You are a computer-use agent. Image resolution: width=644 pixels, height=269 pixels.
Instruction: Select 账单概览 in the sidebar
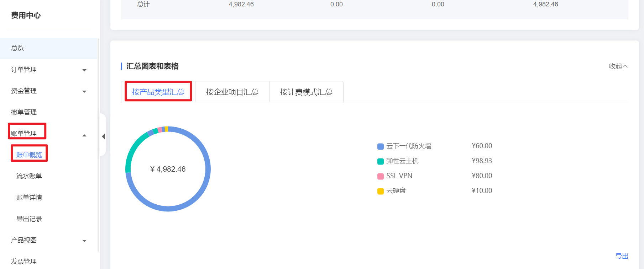click(x=29, y=155)
